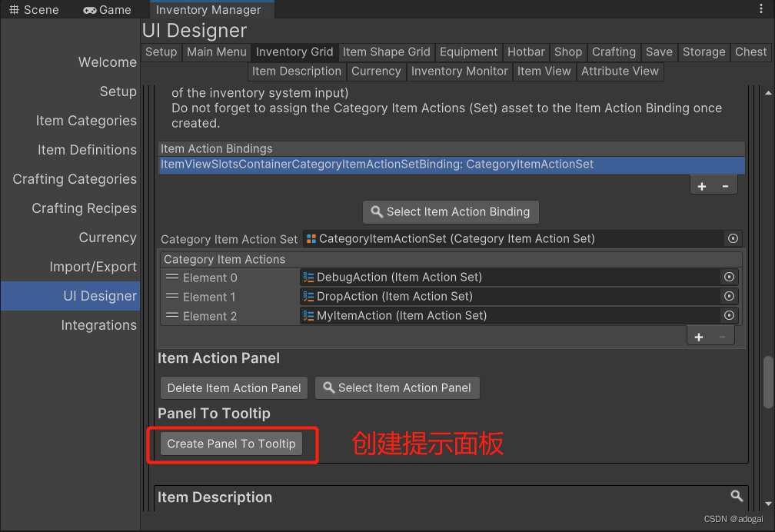Viewport: 775px width, 532px height.
Task: Click the search icon in Item Description header
Action: (x=737, y=497)
